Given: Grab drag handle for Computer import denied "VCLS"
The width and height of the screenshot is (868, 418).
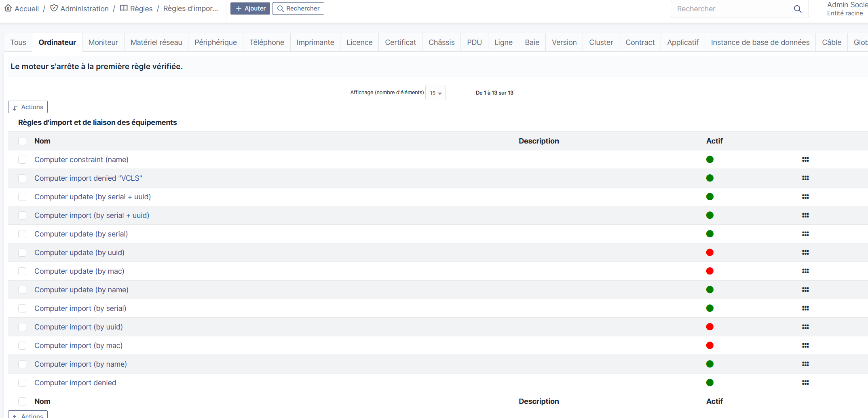Looking at the screenshot, I should click(x=805, y=178).
